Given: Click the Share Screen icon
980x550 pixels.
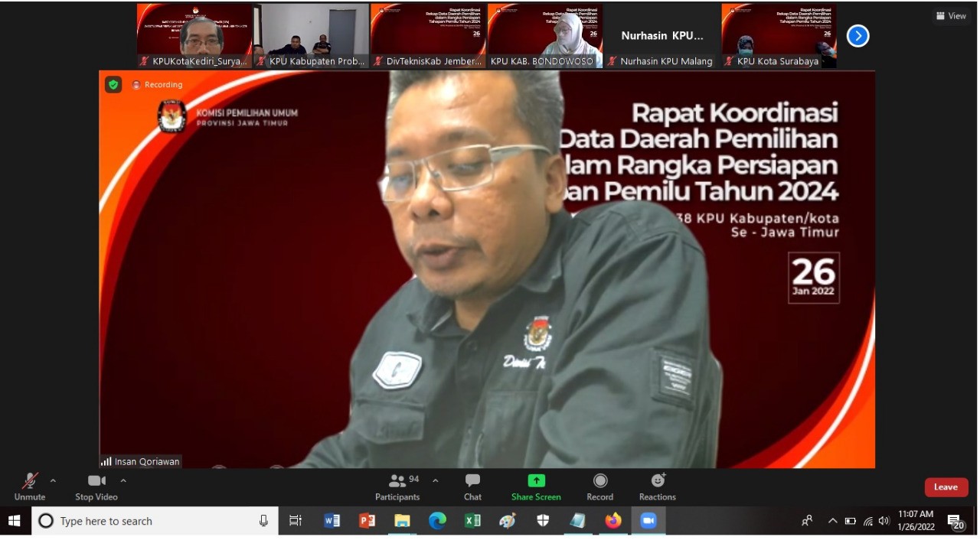Looking at the screenshot, I should (x=536, y=487).
